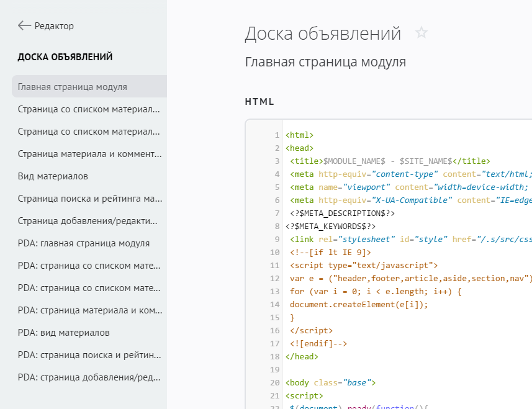Open PDA: страница материала и комментариев
Screen dimensions: 532x409
[89, 310]
